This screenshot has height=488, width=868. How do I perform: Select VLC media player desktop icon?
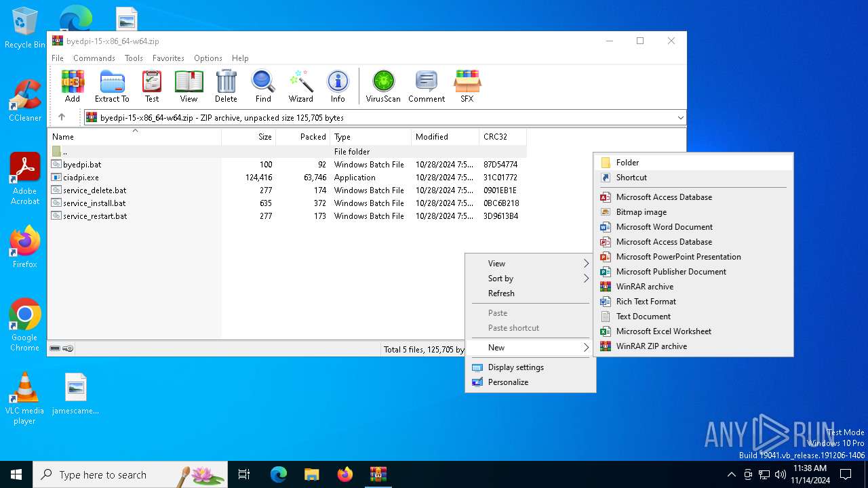(x=25, y=399)
